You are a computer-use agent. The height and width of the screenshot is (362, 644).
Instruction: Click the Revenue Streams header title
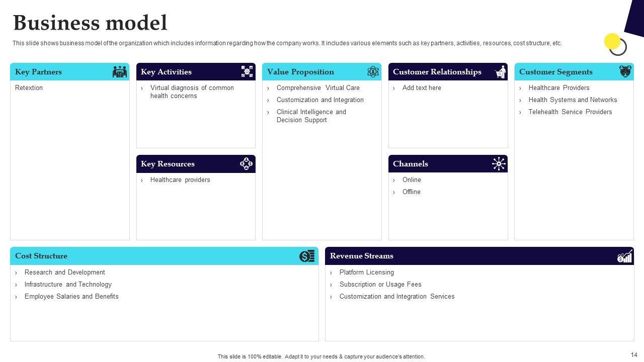click(361, 256)
